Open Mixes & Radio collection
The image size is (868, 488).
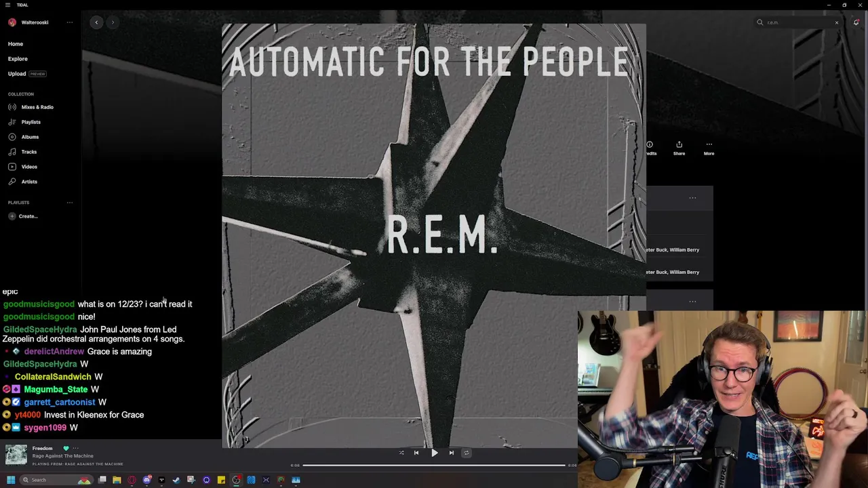click(x=31, y=107)
